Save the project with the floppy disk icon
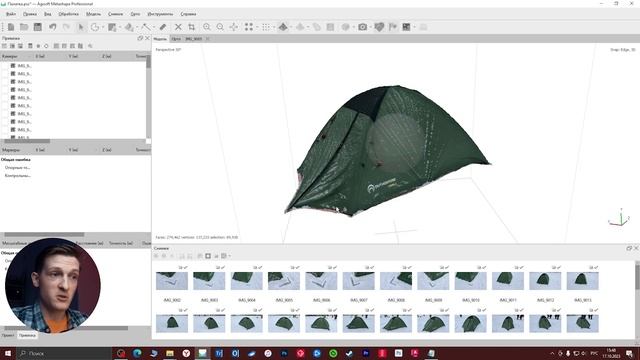640x360 pixels. click(x=38, y=27)
